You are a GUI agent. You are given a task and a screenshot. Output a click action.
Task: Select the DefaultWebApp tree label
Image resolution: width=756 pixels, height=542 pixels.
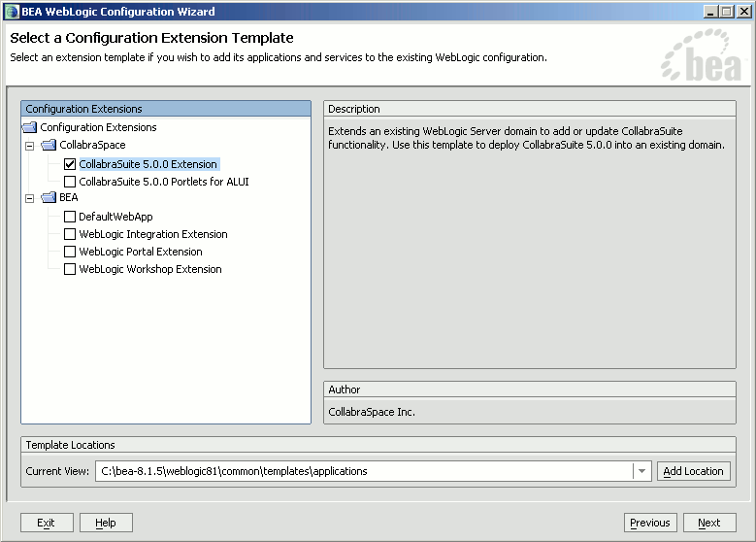coord(115,217)
